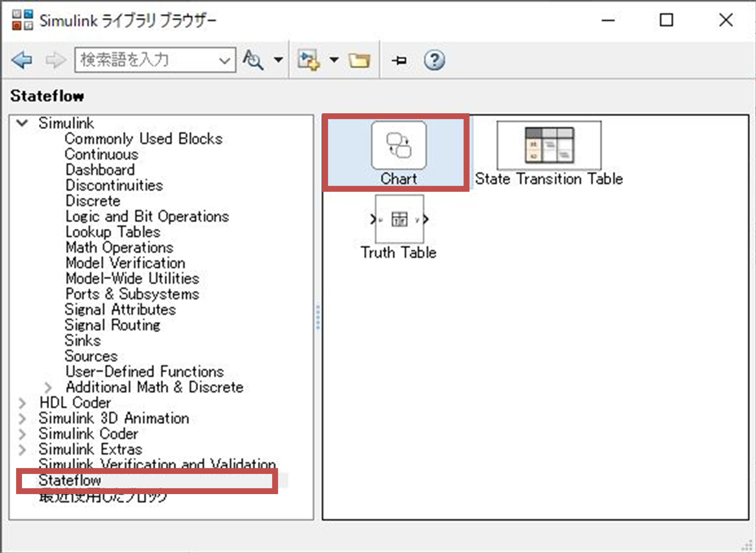Click the open folder icon
Screen dimensions: 756x553
coord(359,60)
